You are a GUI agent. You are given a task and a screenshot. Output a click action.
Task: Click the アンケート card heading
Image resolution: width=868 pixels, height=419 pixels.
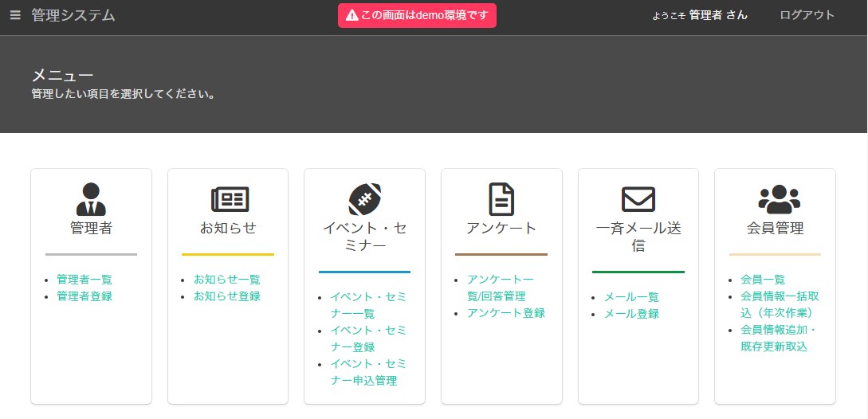501,228
